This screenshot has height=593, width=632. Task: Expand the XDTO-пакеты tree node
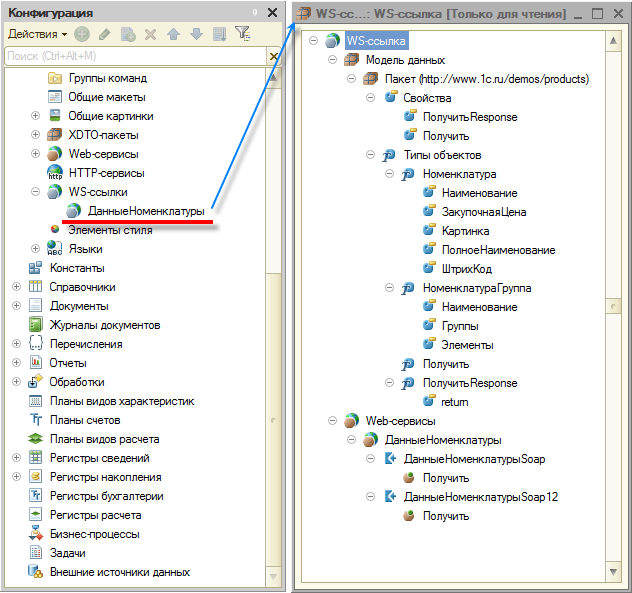36,135
